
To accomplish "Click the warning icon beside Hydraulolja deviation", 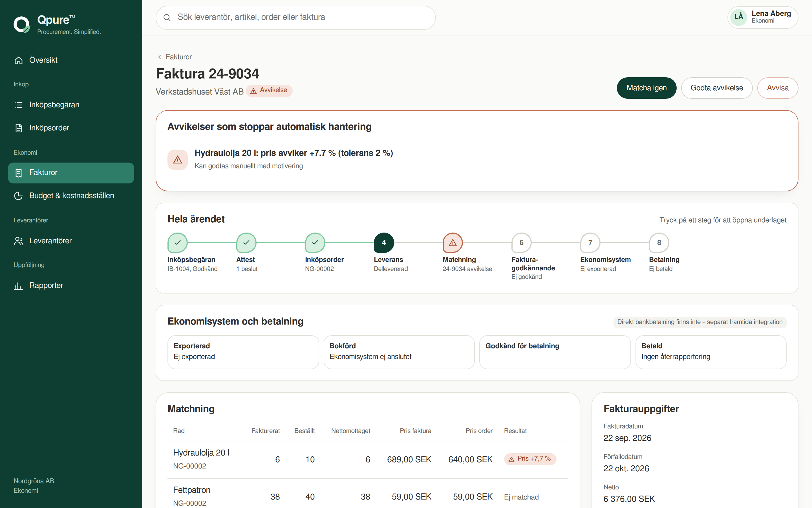I will [178, 159].
